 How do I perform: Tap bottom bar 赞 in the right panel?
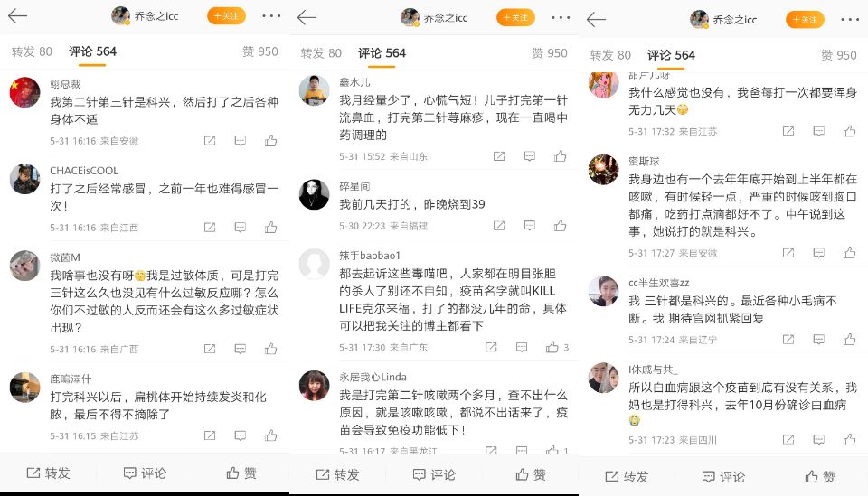[820, 477]
